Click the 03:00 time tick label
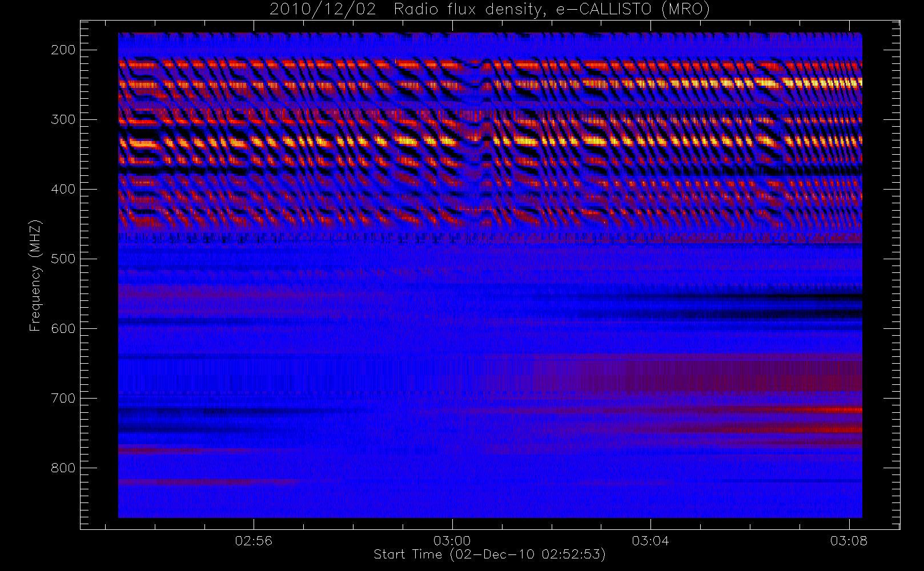The width and height of the screenshot is (924, 571). click(x=452, y=540)
